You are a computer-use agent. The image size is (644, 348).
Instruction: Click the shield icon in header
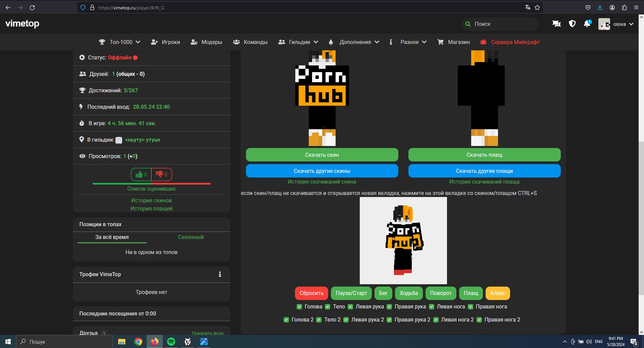pos(572,24)
